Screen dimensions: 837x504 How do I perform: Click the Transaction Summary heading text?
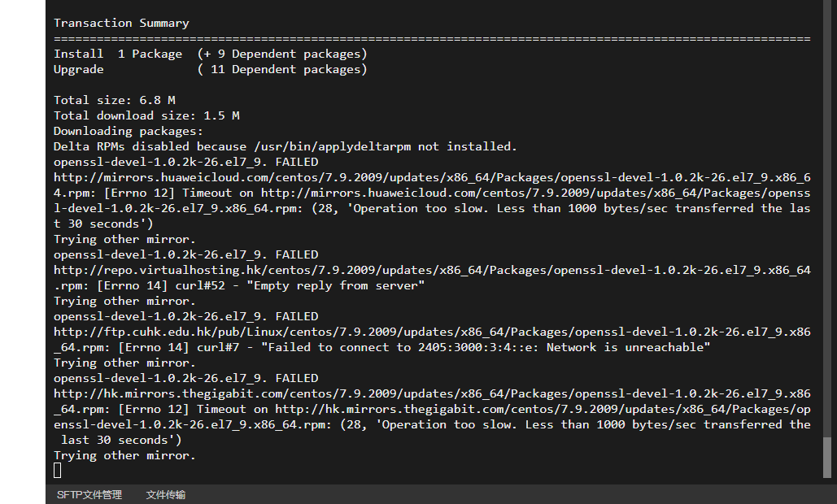(121, 23)
